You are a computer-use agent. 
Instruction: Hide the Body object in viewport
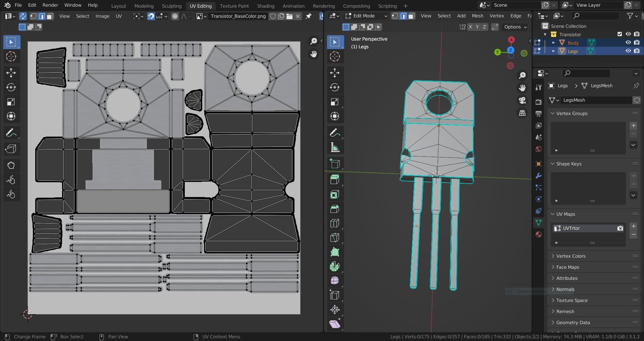(628, 43)
